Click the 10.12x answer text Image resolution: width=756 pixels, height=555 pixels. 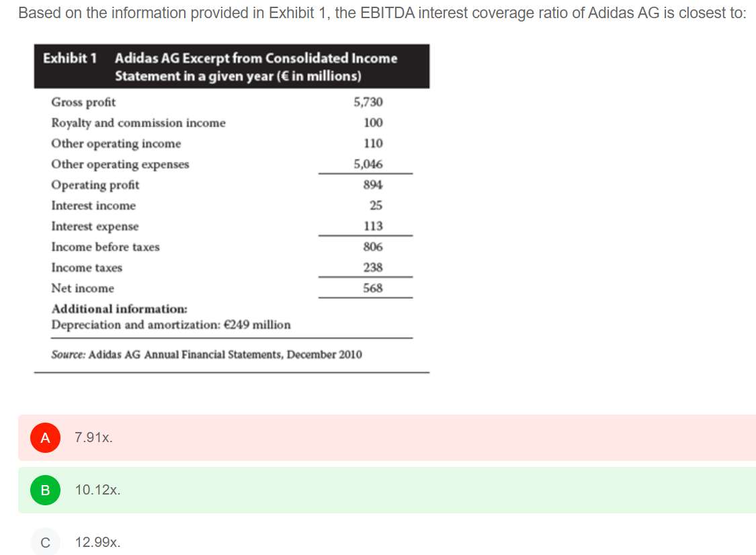[x=97, y=490]
